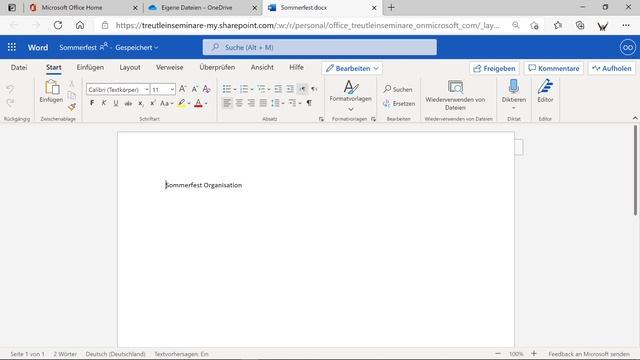Set right-to-left text direction
The image size is (640, 360).
coord(314,89)
